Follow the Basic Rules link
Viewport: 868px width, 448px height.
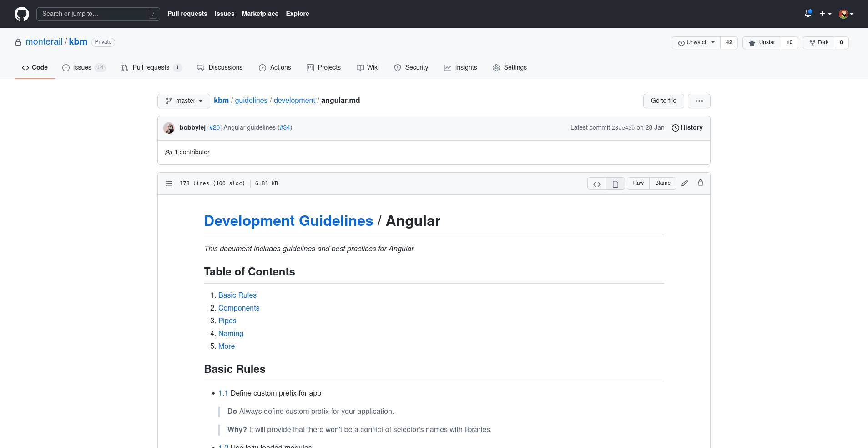pyautogui.click(x=237, y=295)
